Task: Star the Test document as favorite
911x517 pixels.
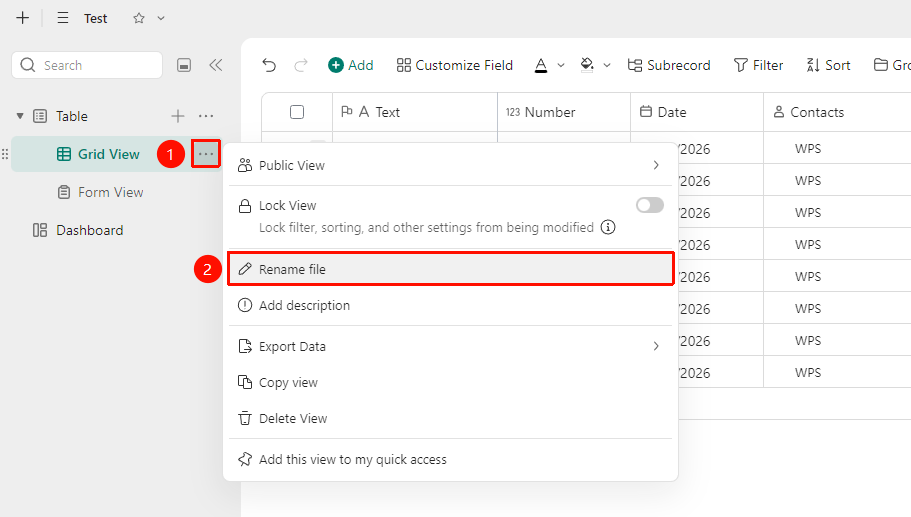Action: click(x=138, y=18)
